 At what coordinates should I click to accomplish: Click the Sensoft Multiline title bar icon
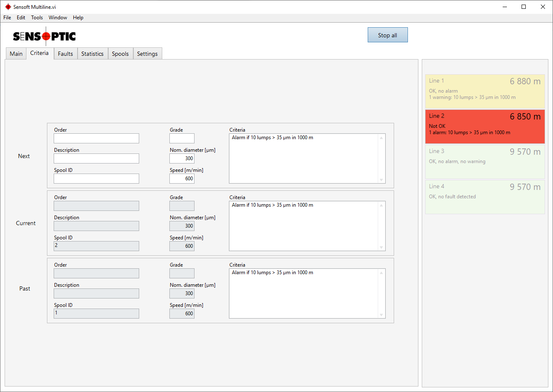pyautogui.click(x=8, y=7)
